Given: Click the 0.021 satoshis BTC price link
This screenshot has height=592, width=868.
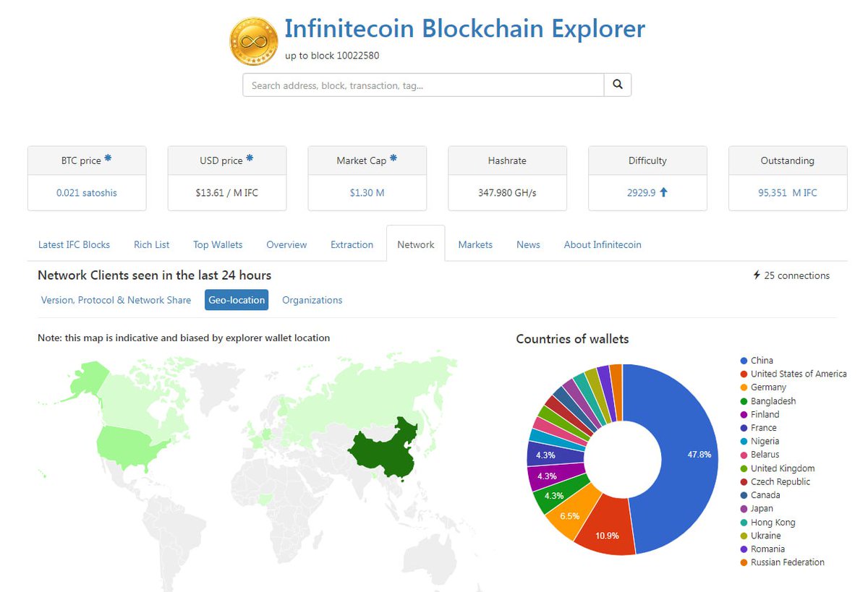Looking at the screenshot, I should click(87, 193).
